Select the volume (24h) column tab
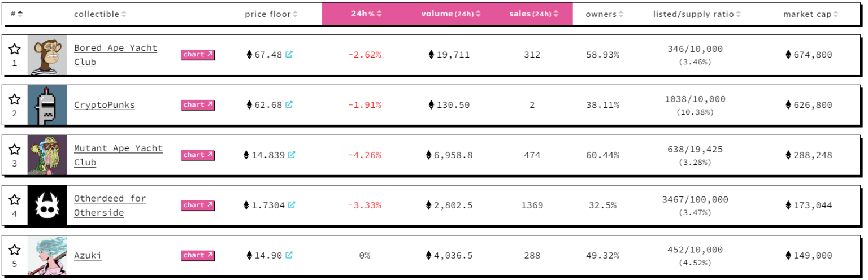This screenshot has width=868, height=280. [450, 14]
